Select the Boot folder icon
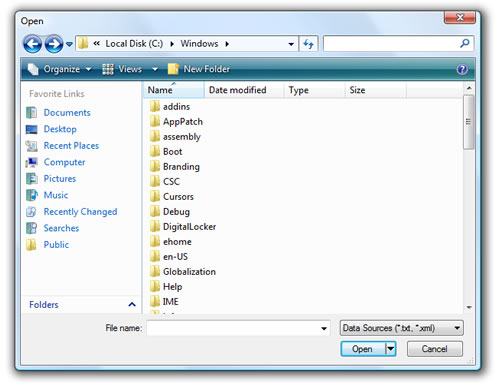This screenshot has width=496, height=383. 155,151
